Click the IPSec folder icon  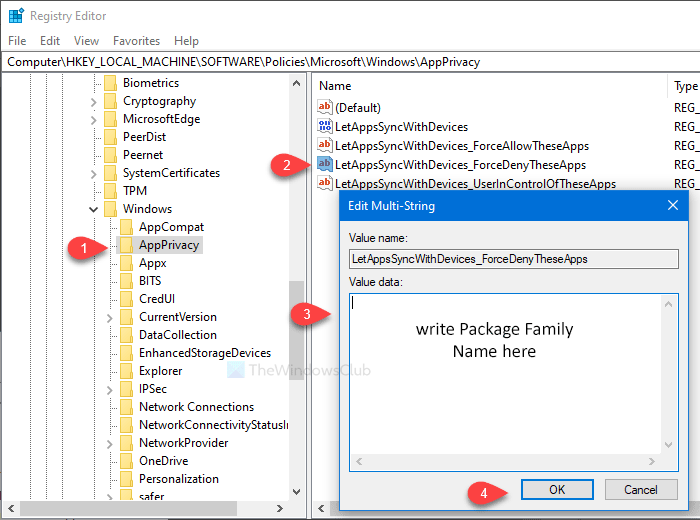click(126, 389)
